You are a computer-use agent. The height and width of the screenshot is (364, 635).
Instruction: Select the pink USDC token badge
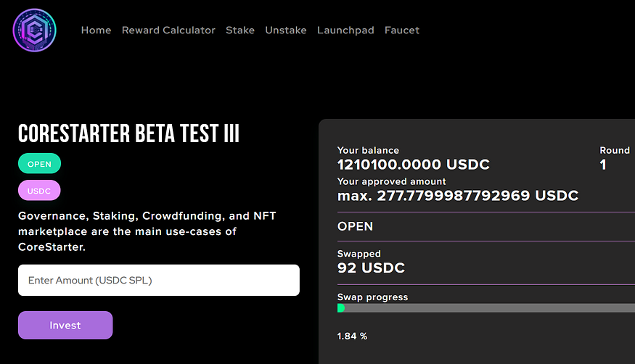coord(39,190)
